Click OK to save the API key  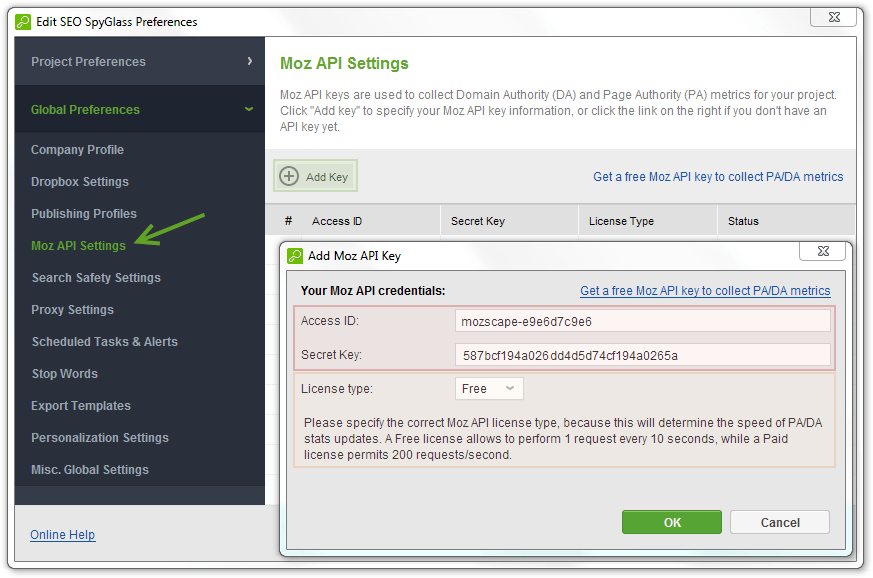click(672, 522)
